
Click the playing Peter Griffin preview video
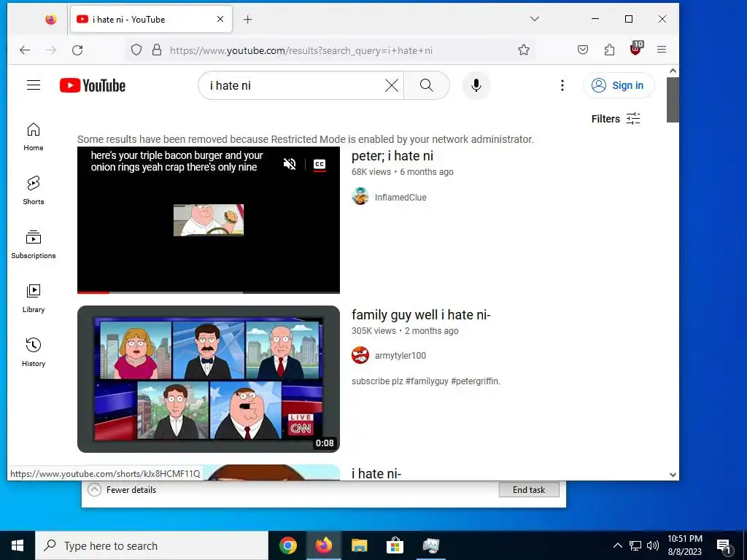(208, 220)
